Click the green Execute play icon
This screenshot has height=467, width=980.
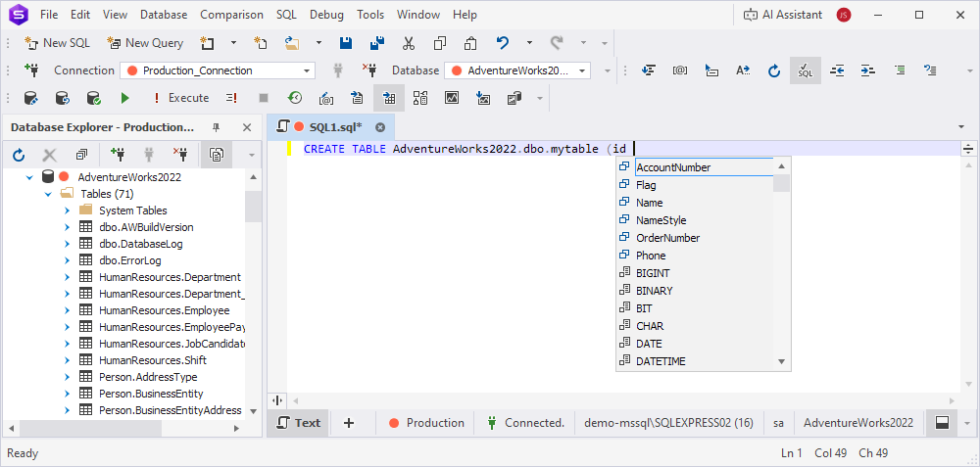coord(124,98)
